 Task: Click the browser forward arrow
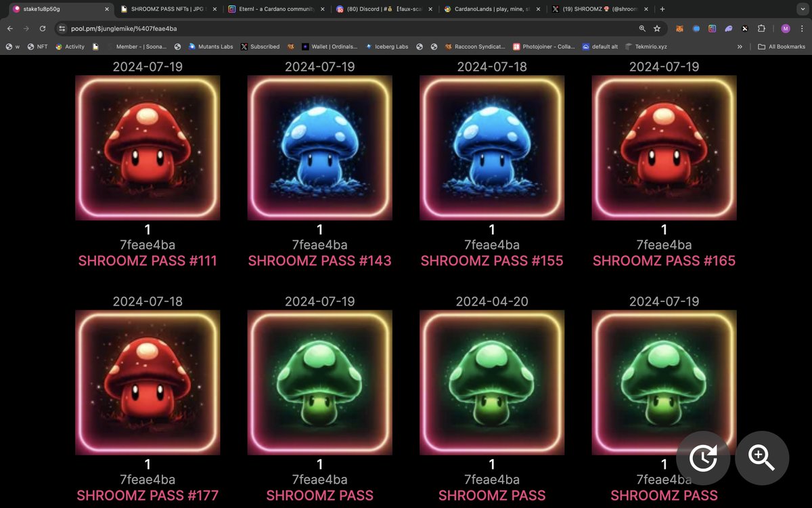click(26, 28)
